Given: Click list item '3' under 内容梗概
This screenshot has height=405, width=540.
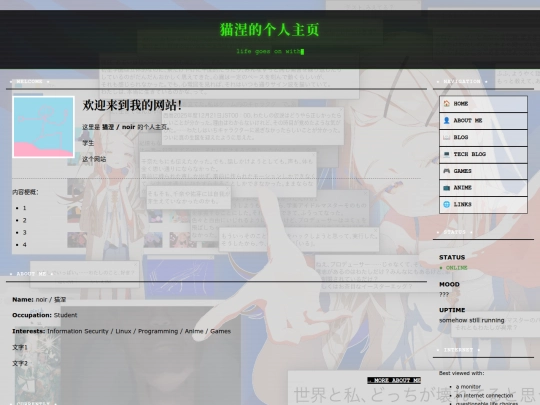Looking at the screenshot, I should coord(24,232).
